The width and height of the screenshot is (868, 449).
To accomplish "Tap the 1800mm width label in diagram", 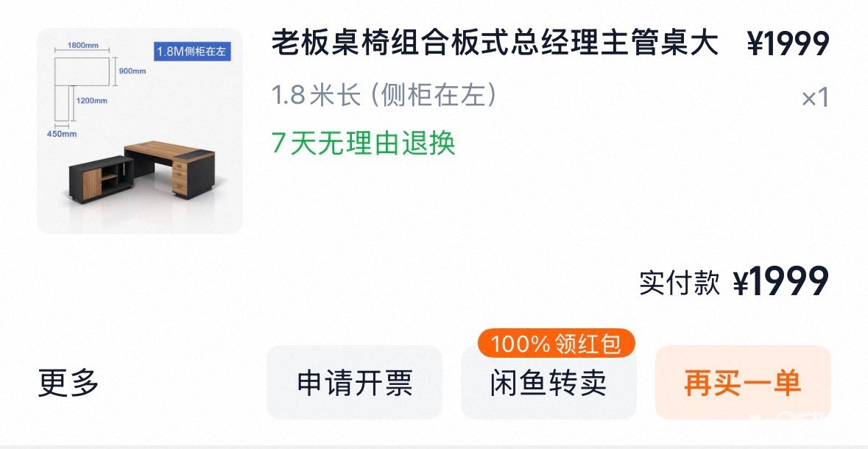I will (83, 46).
